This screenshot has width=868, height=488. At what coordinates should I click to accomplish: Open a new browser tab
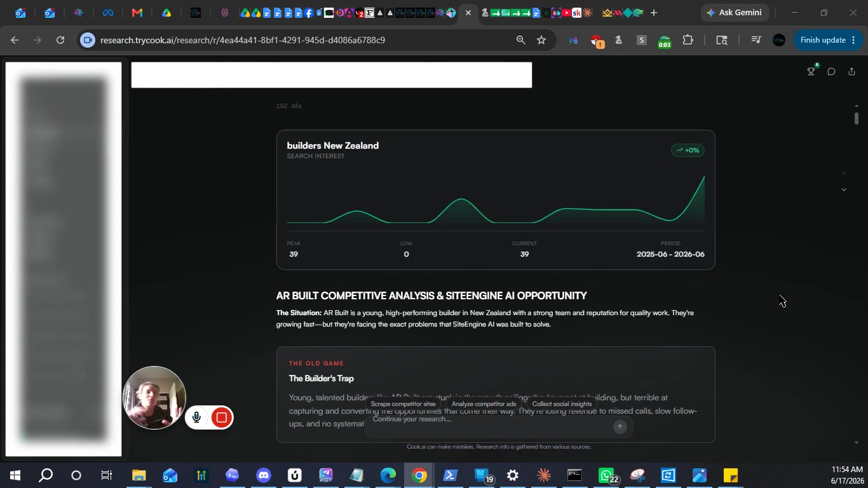click(x=653, y=13)
